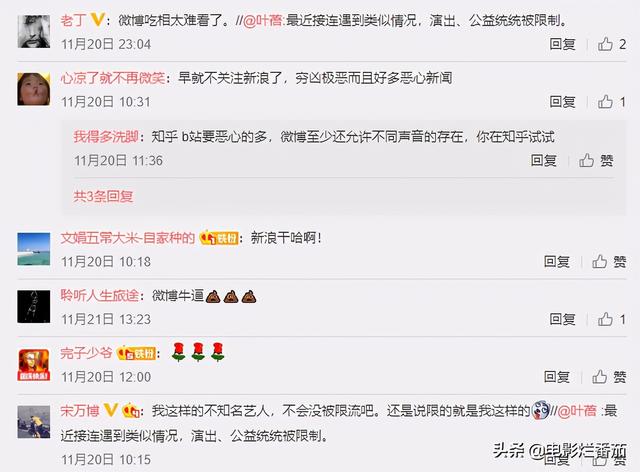Open 心凉了就不再微笑's avatar picture

click(x=34, y=89)
